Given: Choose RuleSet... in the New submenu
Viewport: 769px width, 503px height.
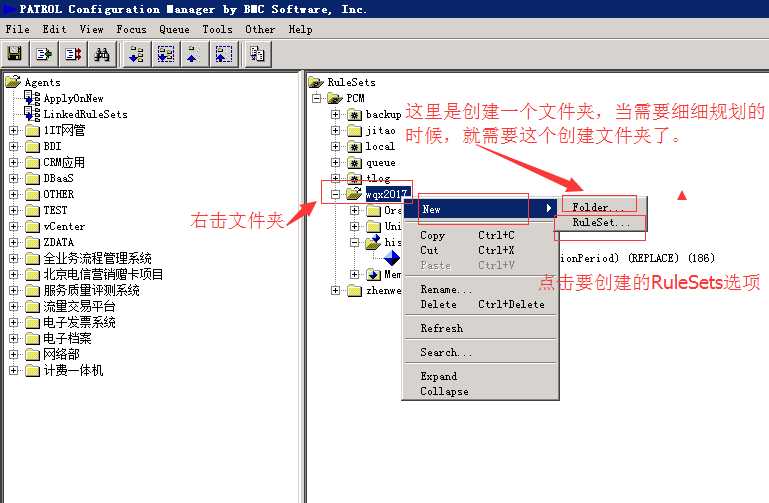Looking at the screenshot, I should pyautogui.click(x=601, y=223).
